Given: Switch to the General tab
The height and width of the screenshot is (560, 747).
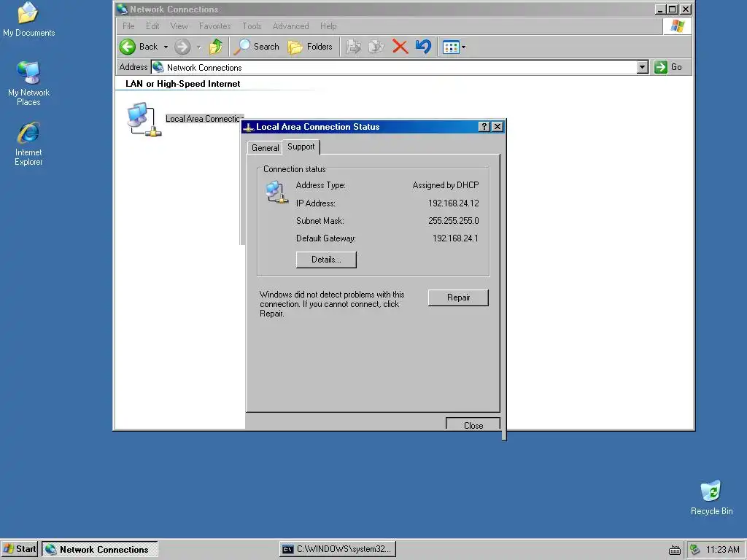Looking at the screenshot, I should click(x=265, y=147).
